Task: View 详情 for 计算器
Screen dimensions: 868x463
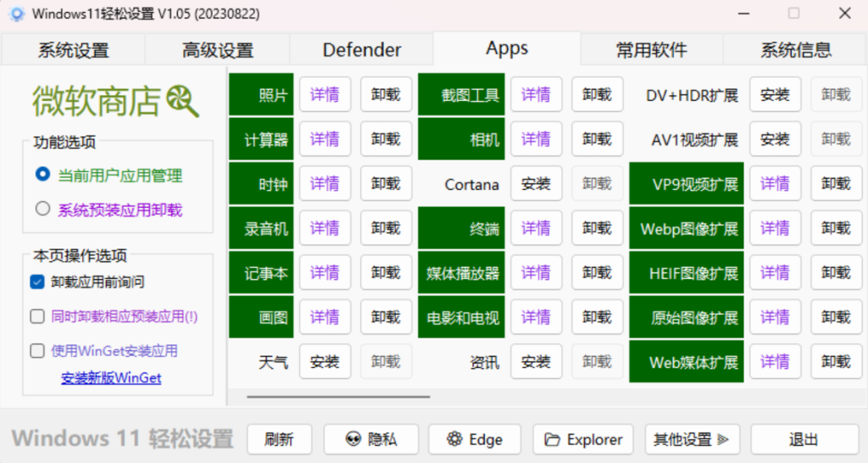Action: coord(325,139)
